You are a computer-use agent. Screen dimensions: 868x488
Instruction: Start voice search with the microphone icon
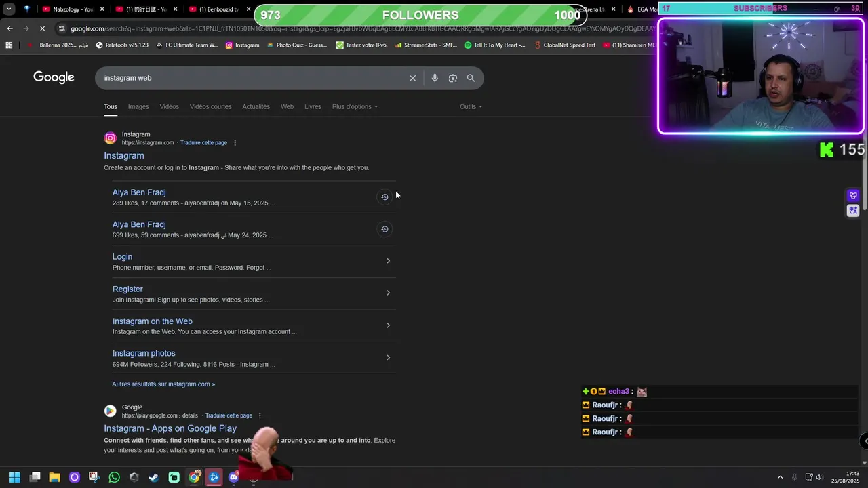435,78
